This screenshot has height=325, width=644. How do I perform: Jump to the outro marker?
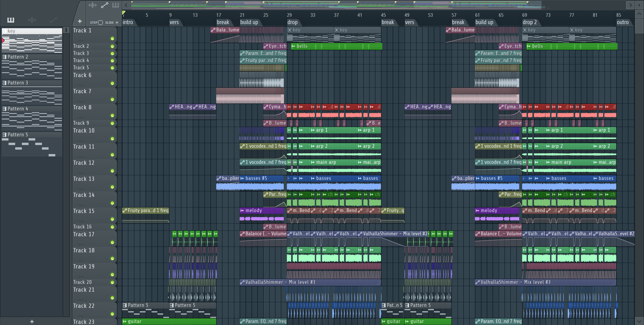(x=623, y=22)
